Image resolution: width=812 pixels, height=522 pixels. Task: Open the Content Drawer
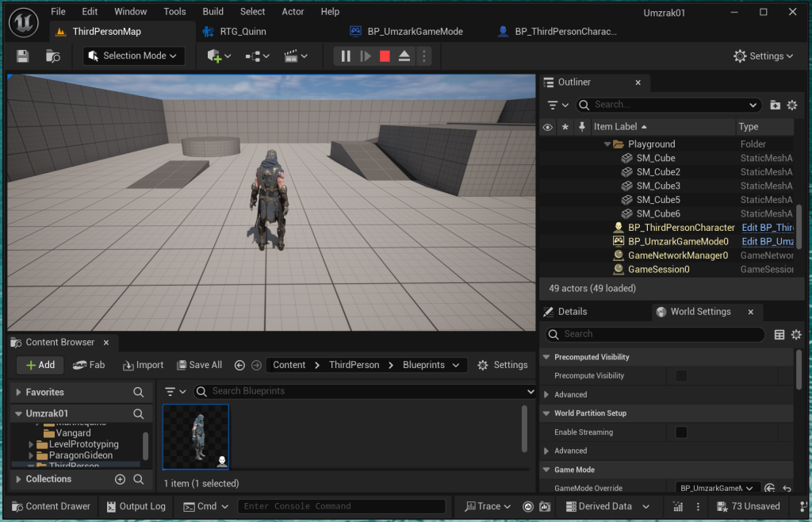click(51, 506)
